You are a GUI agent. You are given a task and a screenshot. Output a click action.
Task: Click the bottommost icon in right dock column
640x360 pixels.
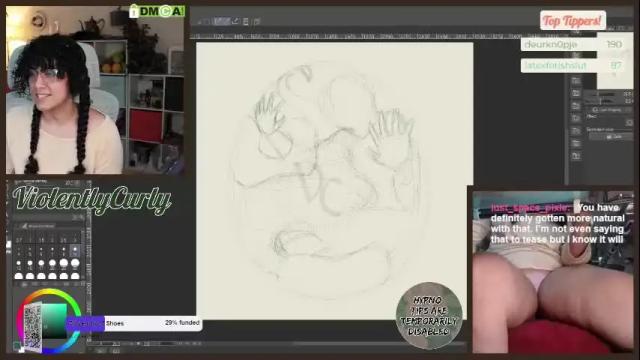pyautogui.click(x=576, y=156)
